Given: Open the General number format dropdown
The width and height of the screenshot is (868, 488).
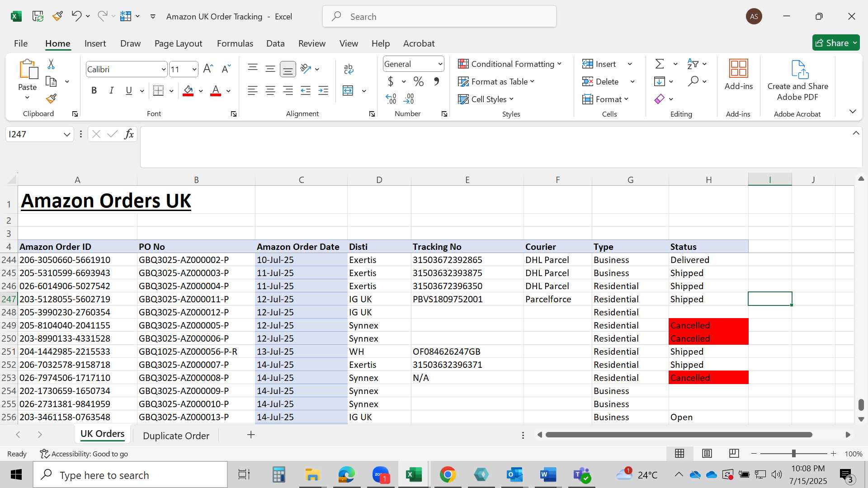Looking at the screenshot, I should 440,64.
